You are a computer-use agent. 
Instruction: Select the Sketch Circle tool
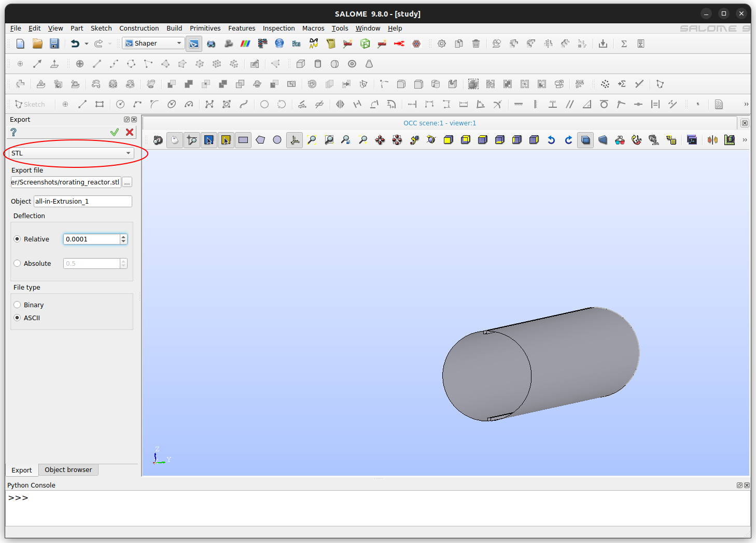point(120,104)
